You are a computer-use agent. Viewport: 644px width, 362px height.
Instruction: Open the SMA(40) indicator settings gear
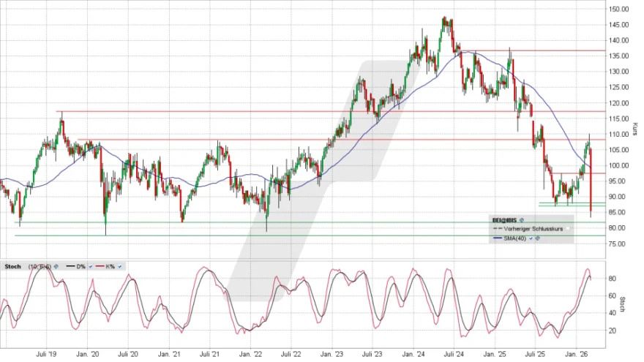(x=537, y=238)
